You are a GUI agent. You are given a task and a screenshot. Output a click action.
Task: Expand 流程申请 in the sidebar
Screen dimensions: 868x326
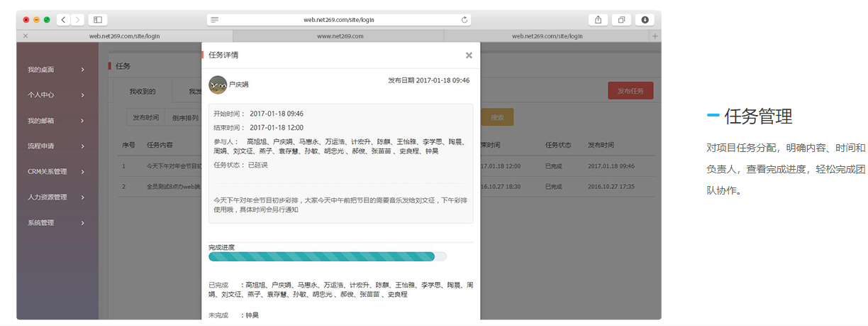57,146
